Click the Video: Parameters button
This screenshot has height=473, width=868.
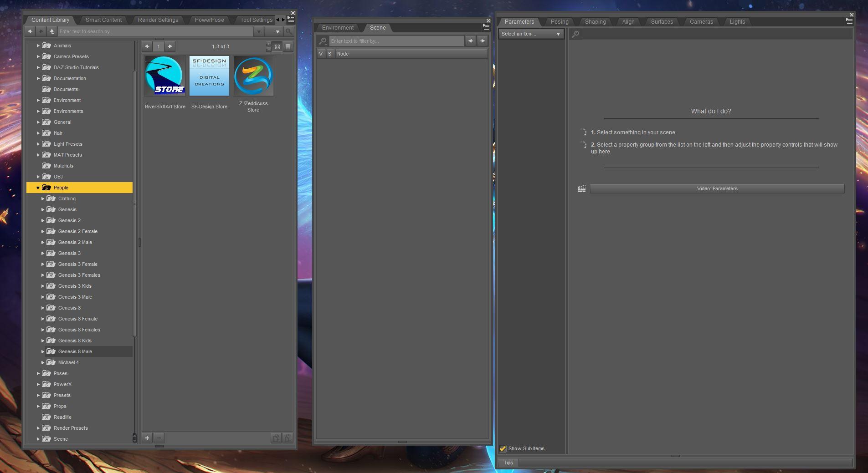(717, 188)
